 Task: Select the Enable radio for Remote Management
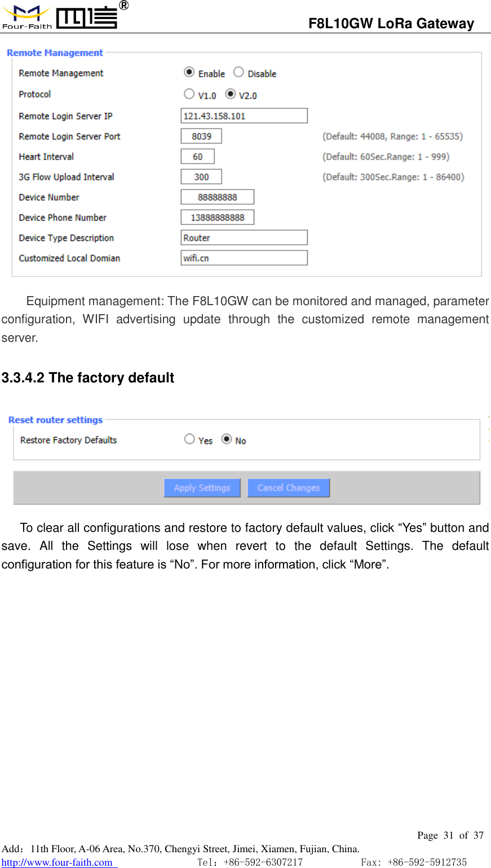coord(189,72)
